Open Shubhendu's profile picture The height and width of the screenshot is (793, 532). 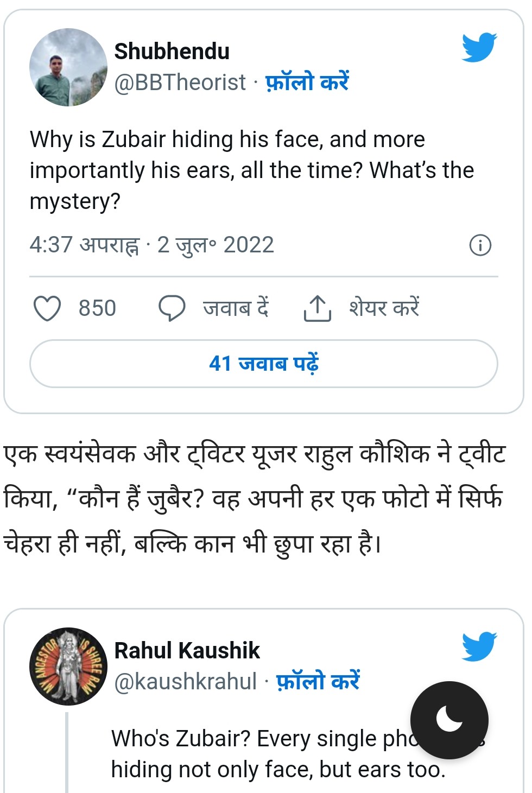(68, 67)
